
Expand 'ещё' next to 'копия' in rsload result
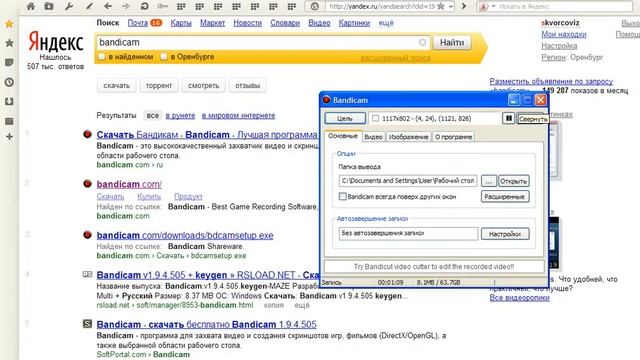(x=302, y=305)
